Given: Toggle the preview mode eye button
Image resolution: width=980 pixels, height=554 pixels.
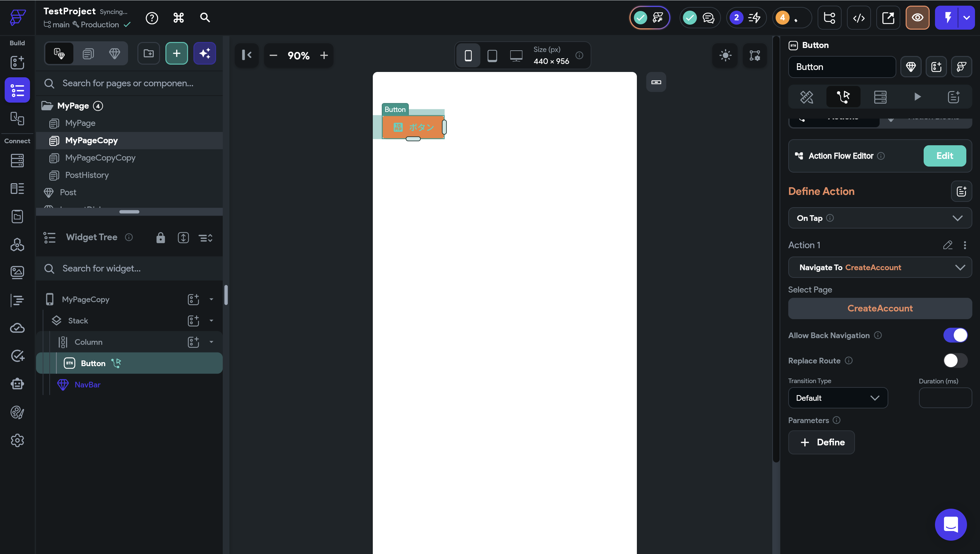Looking at the screenshot, I should coord(917,18).
